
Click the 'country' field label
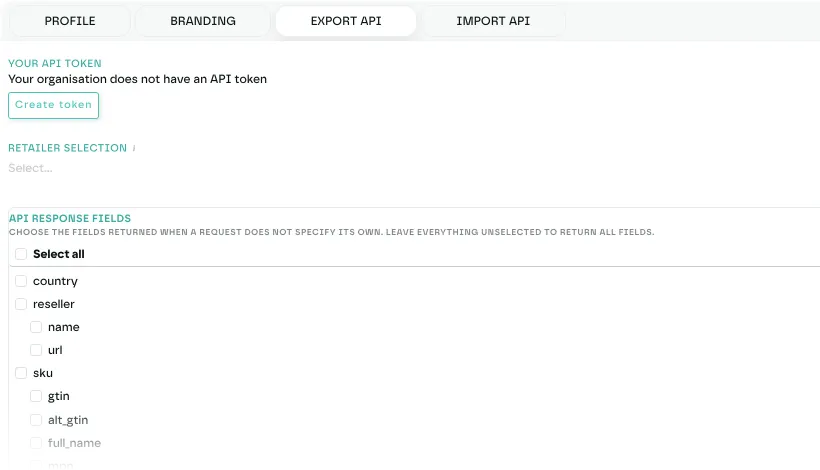(x=55, y=281)
